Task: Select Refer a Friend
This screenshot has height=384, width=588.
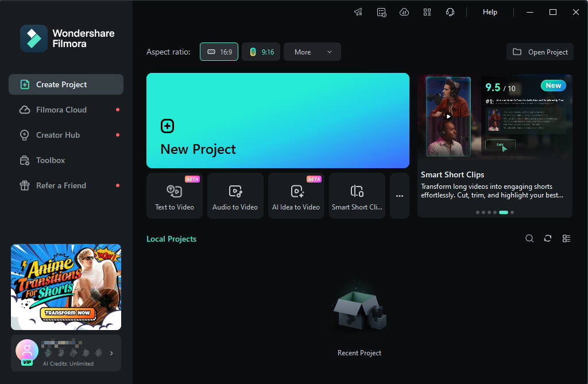Action: tap(66, 185)
